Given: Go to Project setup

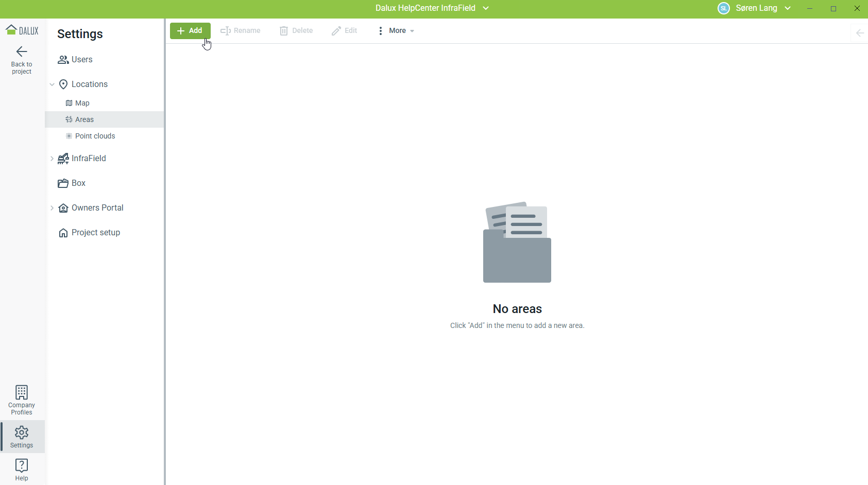Looking at the screenshot, I should pyautogui.click(x=95, y=233).
